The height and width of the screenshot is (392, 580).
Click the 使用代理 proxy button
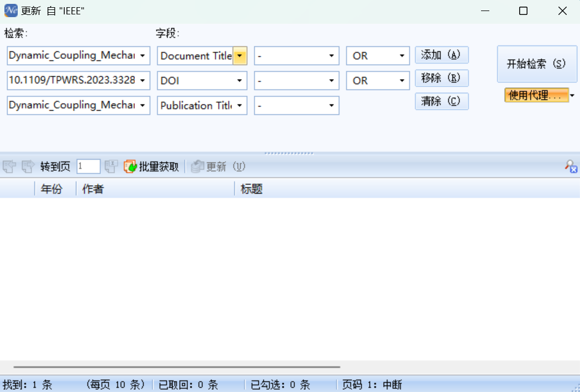pyautogui.click(x=536, y=96)
